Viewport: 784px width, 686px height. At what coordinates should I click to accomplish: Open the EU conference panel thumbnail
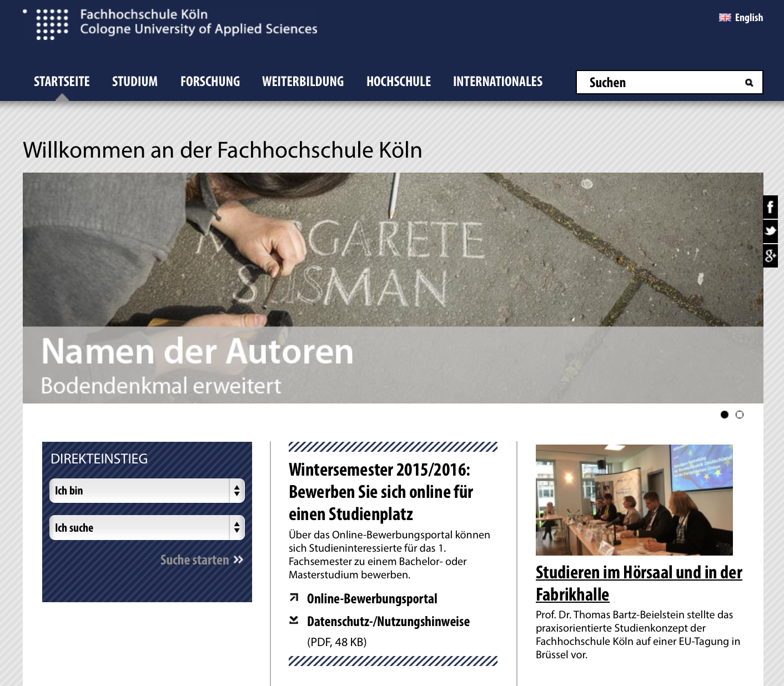[634, 500]
